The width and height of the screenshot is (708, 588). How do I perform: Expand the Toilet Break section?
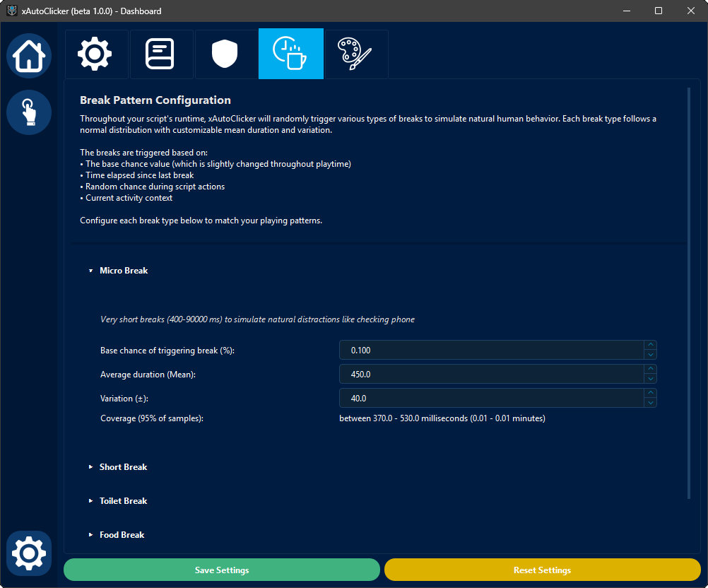[x=123, y=501]
